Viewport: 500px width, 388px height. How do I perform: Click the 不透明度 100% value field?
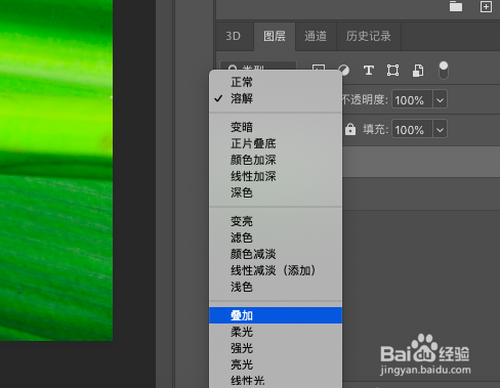pyautogui.click(x=412, y=100)
